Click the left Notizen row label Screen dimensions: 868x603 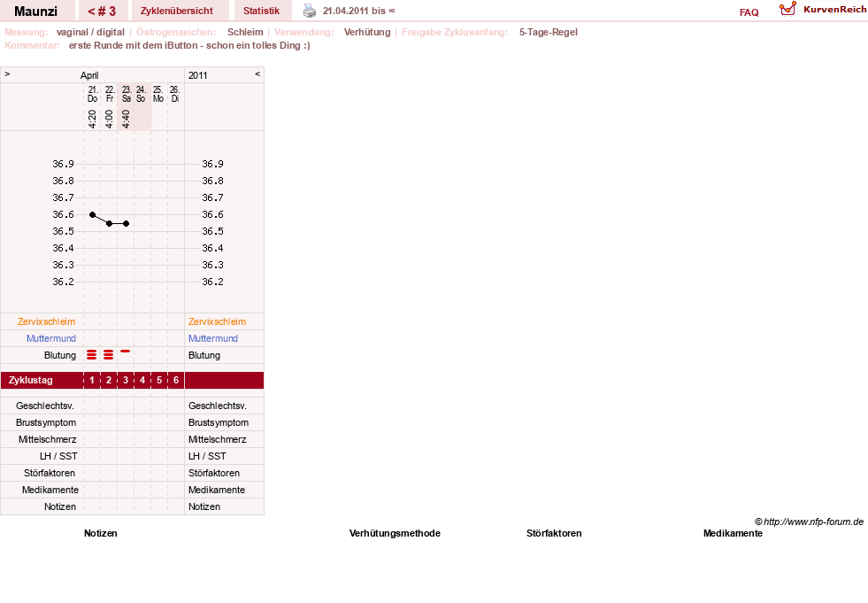click(60, 506)
